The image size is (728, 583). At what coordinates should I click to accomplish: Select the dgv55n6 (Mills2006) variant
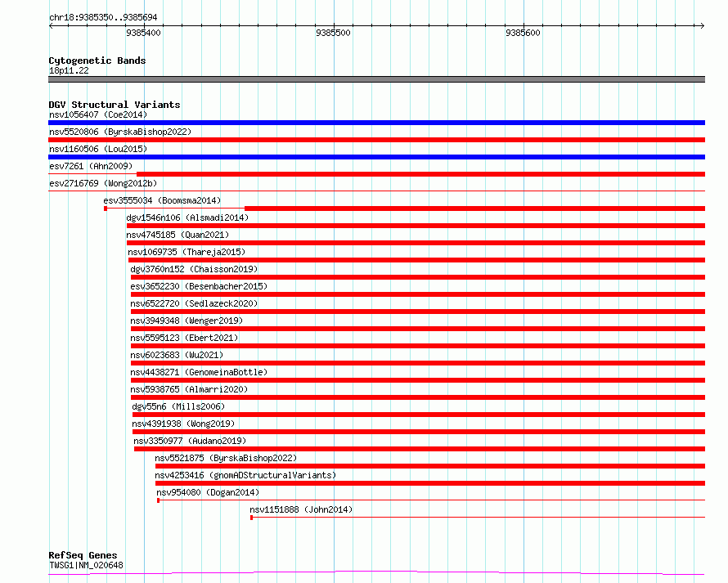[x=178, y=406]
